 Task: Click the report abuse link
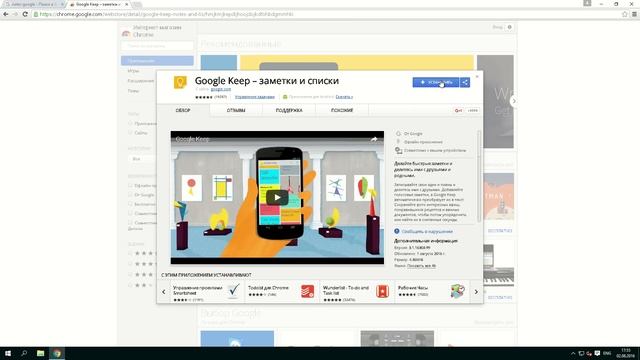pos(427,231)
